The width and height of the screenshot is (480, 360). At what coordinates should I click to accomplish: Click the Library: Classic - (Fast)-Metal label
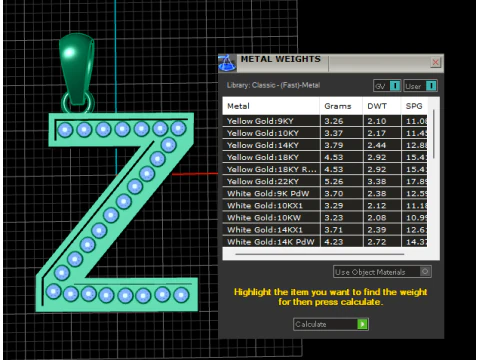point(273,85)
